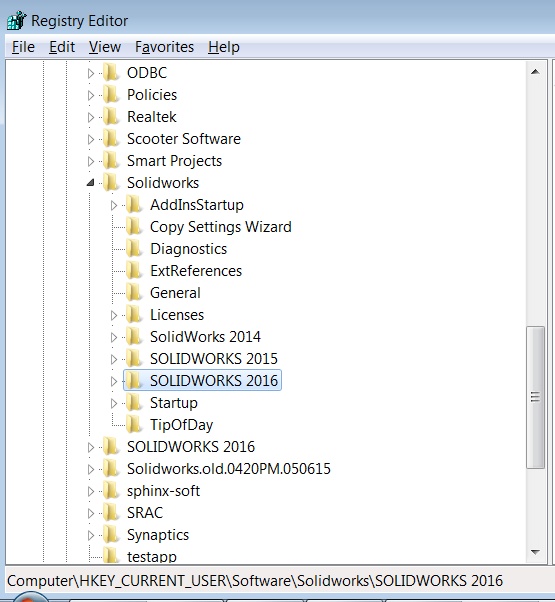This screenshot has width=555, height=602.
Task: Click the Solidworks folder icon
Action: coord(111,182)
